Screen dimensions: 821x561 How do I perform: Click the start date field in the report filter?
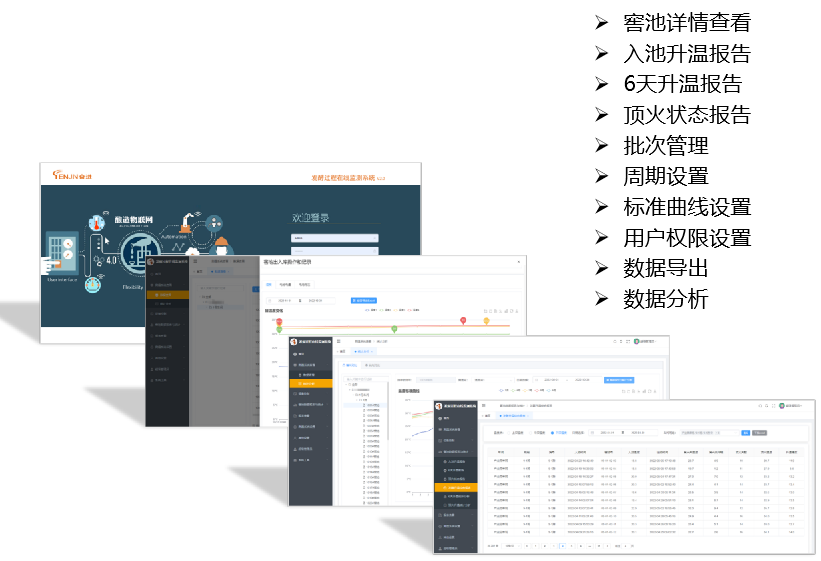[x=607, y=433]
